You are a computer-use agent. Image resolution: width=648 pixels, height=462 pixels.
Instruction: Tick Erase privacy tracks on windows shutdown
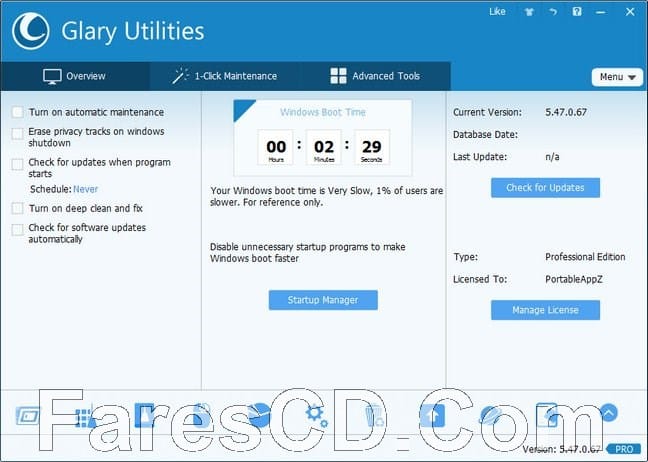click(17, 133)
